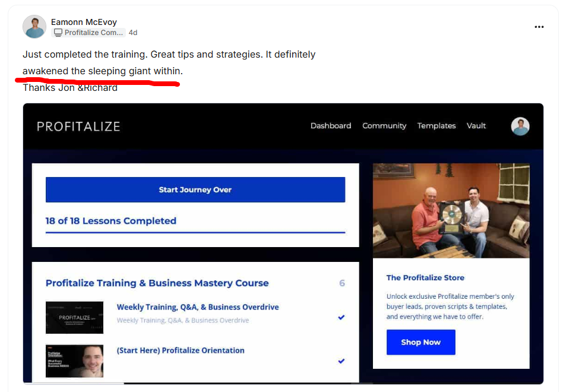
Task: Click the Weekly Training lesson thumbnail
Action: [74, 317]
